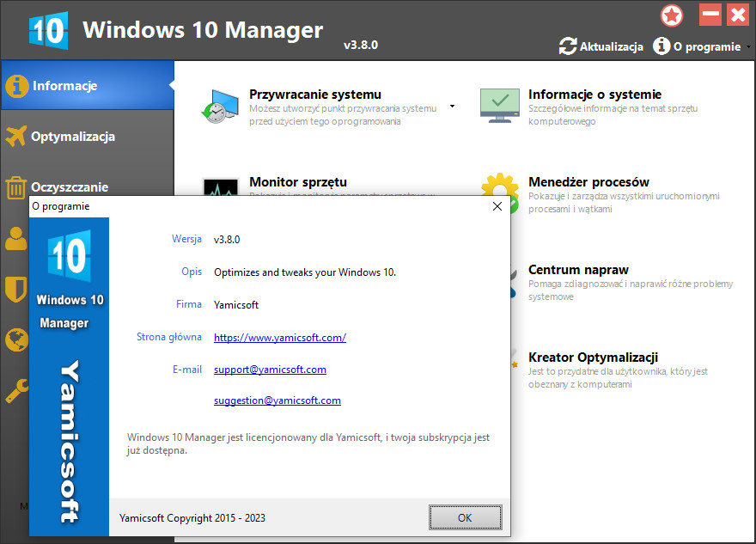Click the Windows 10 Manager logo in header
Image resolution: width=756 pixels, height=544 pixels.
point(48,30)
